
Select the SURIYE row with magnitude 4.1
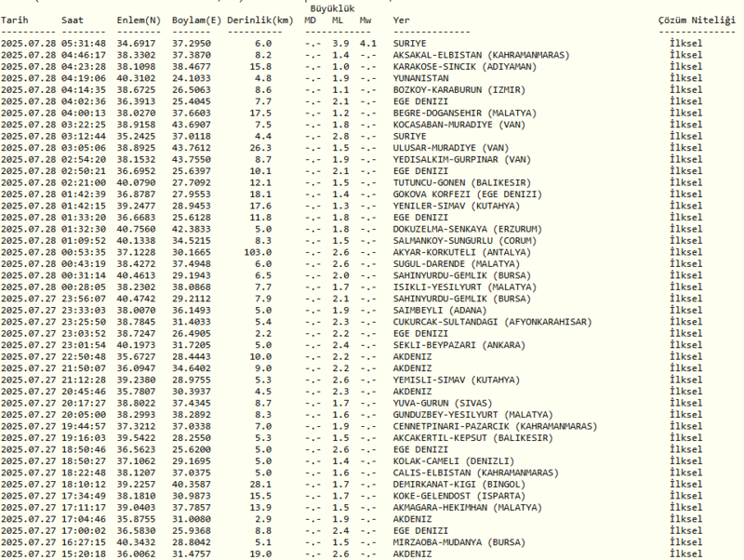coord(410,42)
